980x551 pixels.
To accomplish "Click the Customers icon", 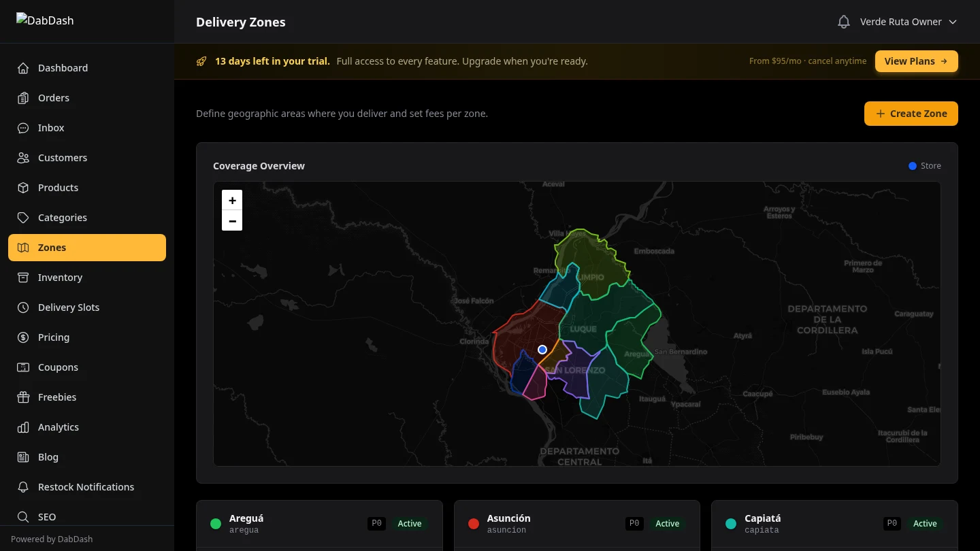I will click(22, 158).
